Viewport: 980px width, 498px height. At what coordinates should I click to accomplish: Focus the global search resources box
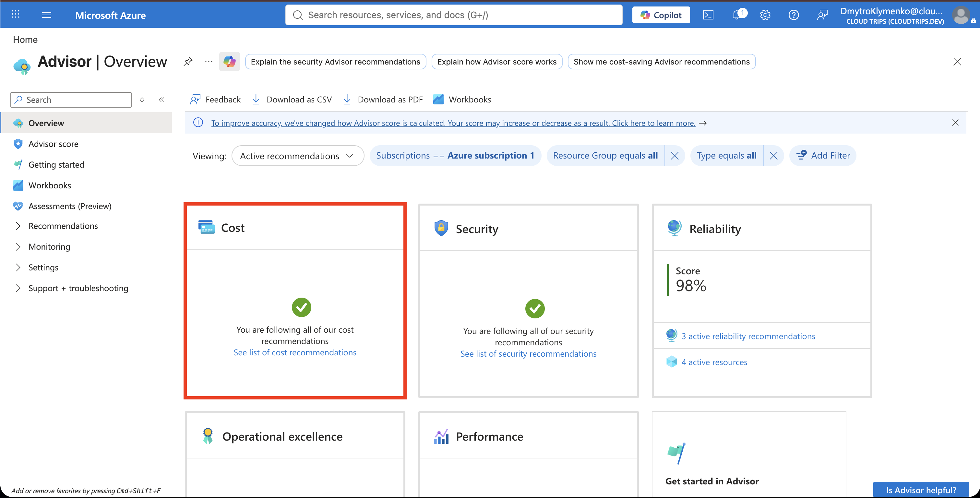pyautogui.click(x=454, y=15)
